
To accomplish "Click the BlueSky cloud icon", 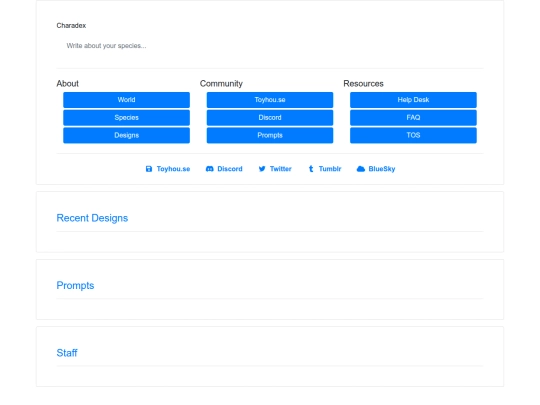I will 361,169.
